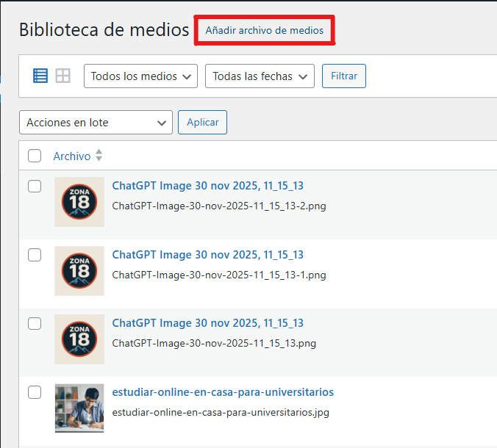Click the Aplicar button
The image size is (497, 448).
202,123
